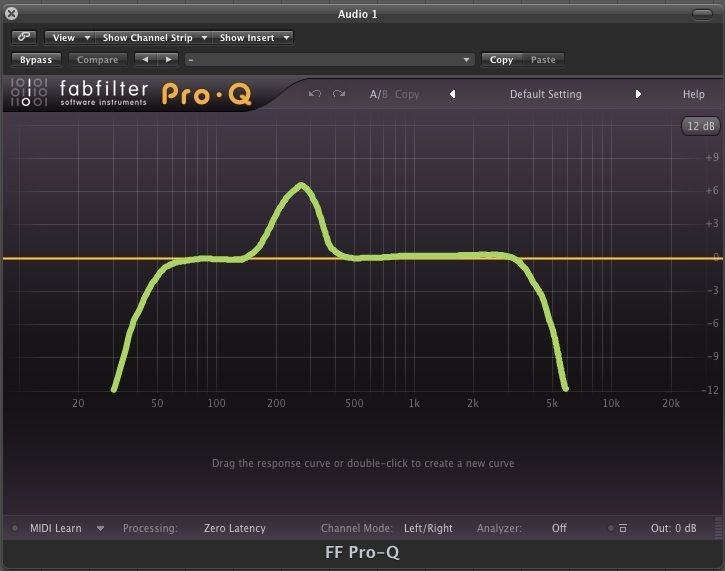This screenshot has height=571, width=725.
Task: Click the MIDI Learn button
Action: click(55, 528)
